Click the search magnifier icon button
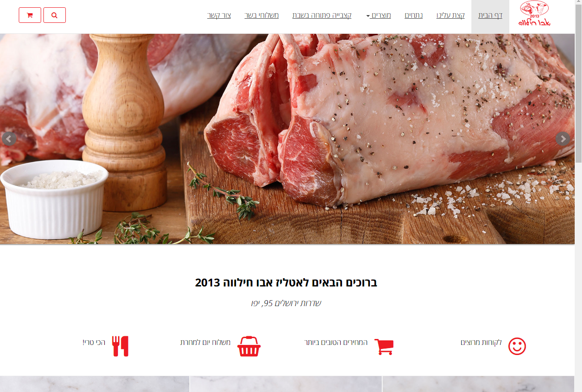Screen dimensions: 582x392 54,15
